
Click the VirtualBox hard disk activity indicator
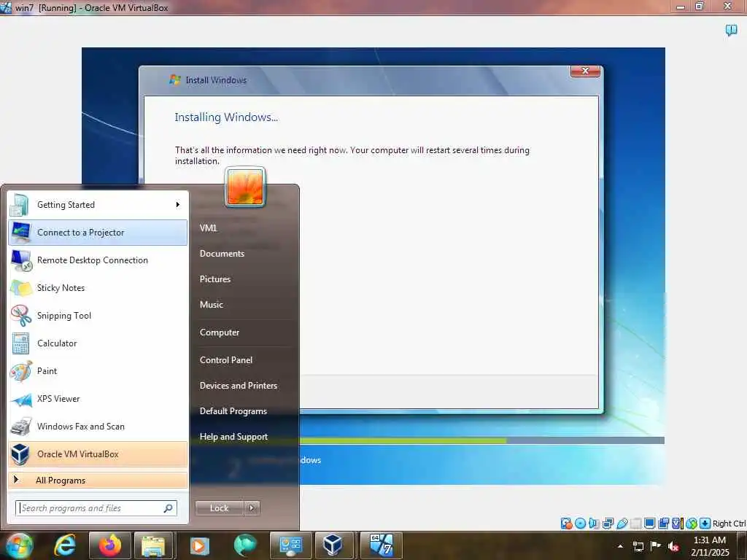(x=566, y=524)
